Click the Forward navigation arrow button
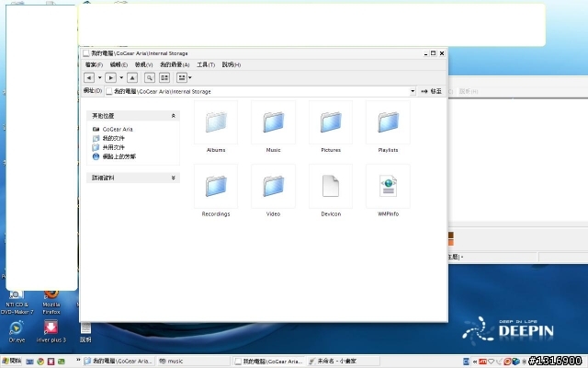This screenshot has height=368, width=588. 110,77
